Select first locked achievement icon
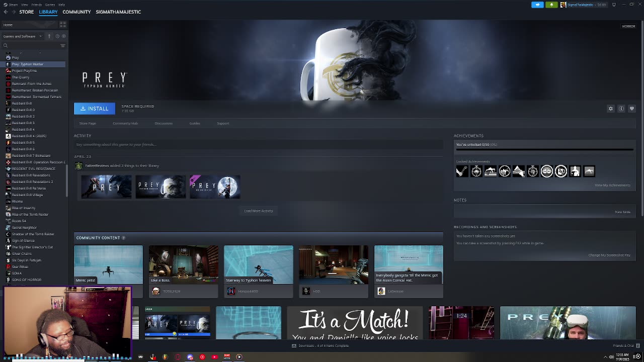Viewport: 644px width, 362px height. click(462, 171)
